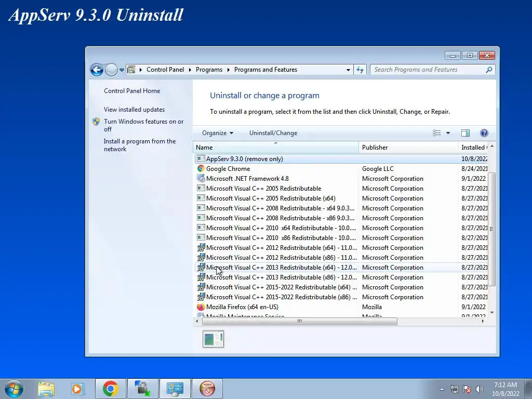Click the horizontal scrollbar left arrow
The height and width of the screenshot is (399, 532).
[x=197, y=321]
